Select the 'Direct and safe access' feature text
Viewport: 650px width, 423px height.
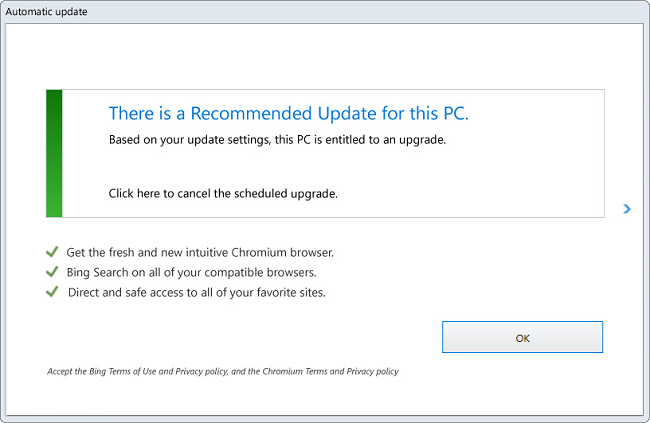197,293
